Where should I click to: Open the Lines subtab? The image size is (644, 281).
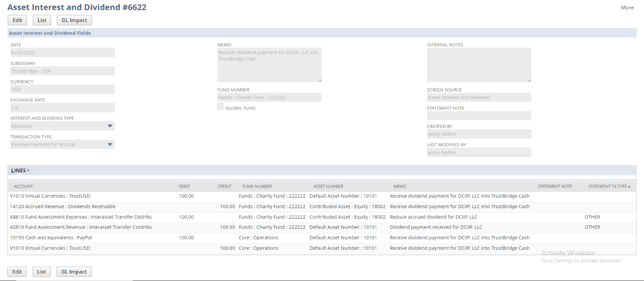pyautogui.click(x=19, y=171)
